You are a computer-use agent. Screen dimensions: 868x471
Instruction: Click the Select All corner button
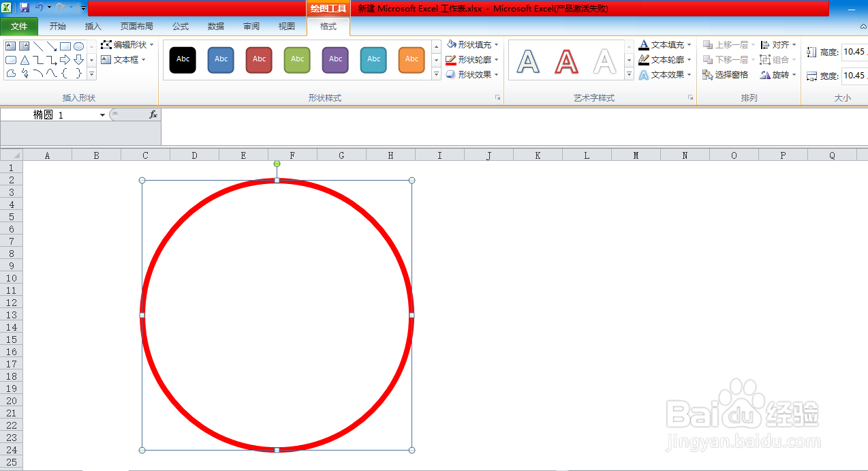click(12, 155)
